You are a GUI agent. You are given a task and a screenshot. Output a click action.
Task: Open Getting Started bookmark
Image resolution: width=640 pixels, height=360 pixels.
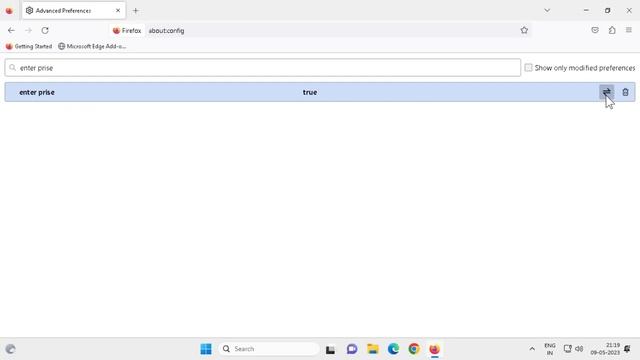(x=29, y=47)
